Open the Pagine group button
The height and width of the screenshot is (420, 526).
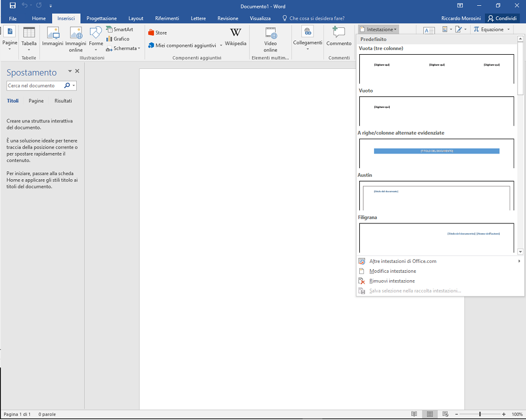point(9,38)
